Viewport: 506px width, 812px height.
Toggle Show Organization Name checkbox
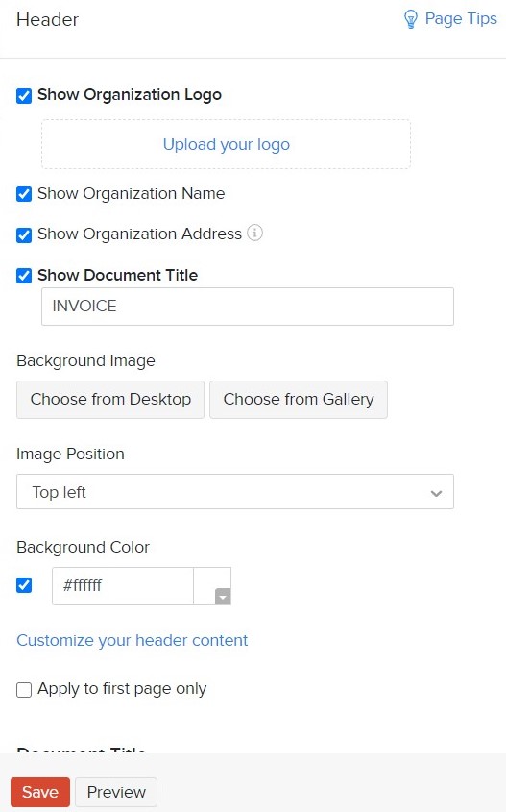click(x=24, y=194)
